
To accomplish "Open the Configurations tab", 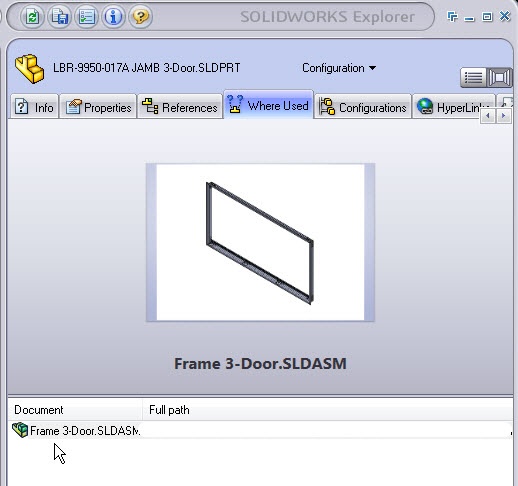I will click(363, 107).
